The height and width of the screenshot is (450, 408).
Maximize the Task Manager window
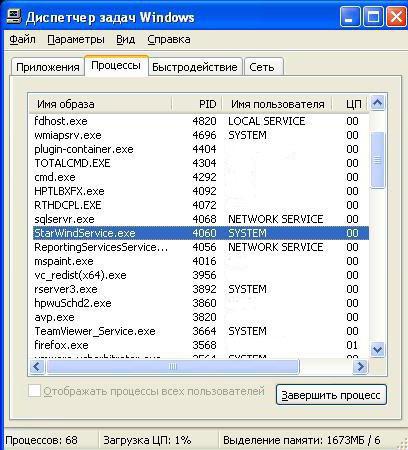373,17
